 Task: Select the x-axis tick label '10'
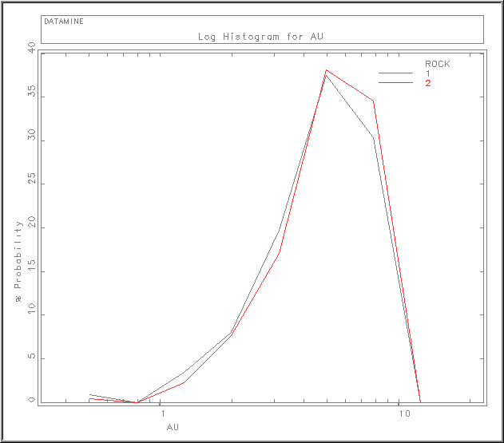point(404,413)
